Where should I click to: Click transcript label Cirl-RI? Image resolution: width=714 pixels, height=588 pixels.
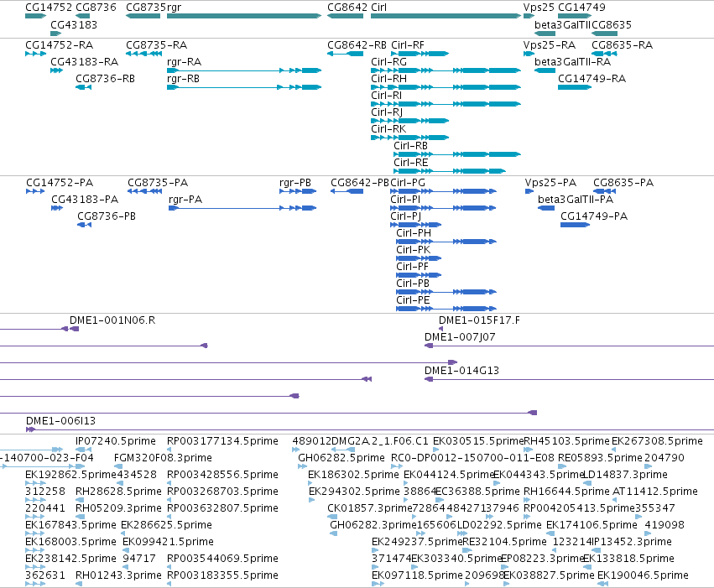tap(386, 96)
